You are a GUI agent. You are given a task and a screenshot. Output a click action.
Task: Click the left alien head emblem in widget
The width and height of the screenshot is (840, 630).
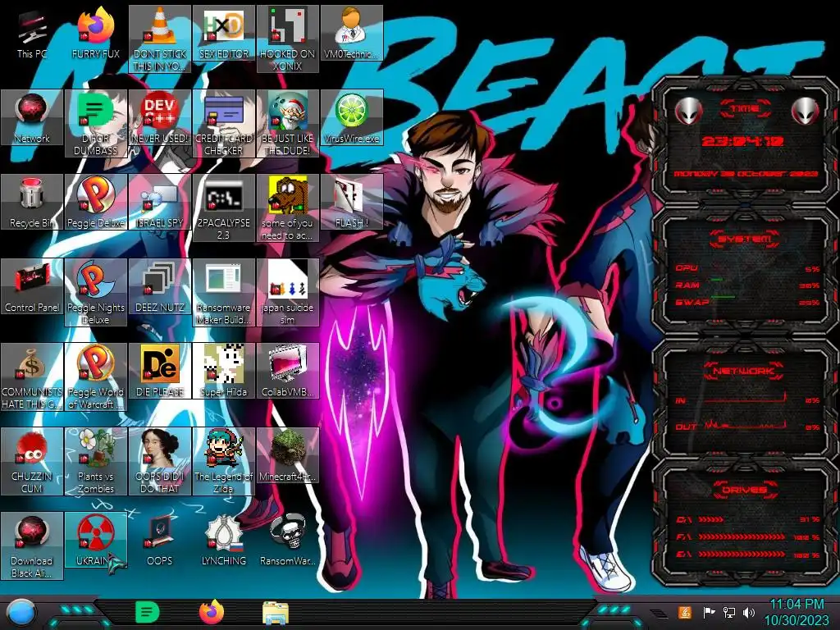point(689,112)
